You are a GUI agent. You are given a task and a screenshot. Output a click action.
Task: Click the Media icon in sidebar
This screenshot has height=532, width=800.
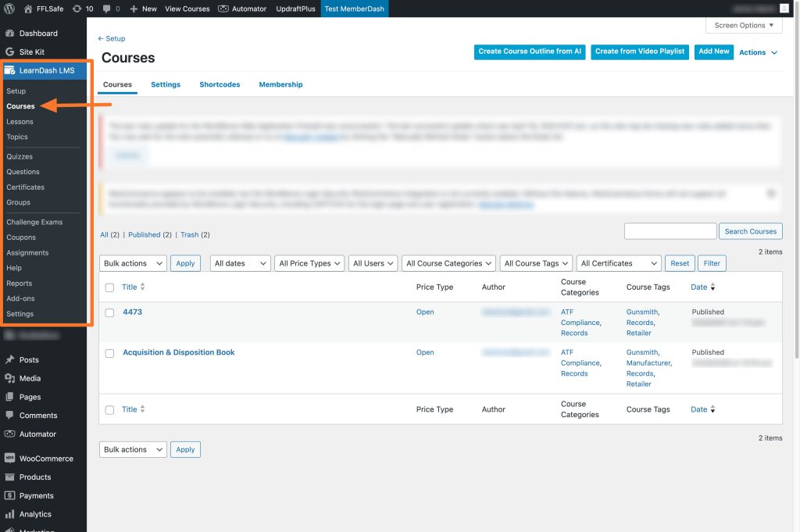[x=9, y=378]
